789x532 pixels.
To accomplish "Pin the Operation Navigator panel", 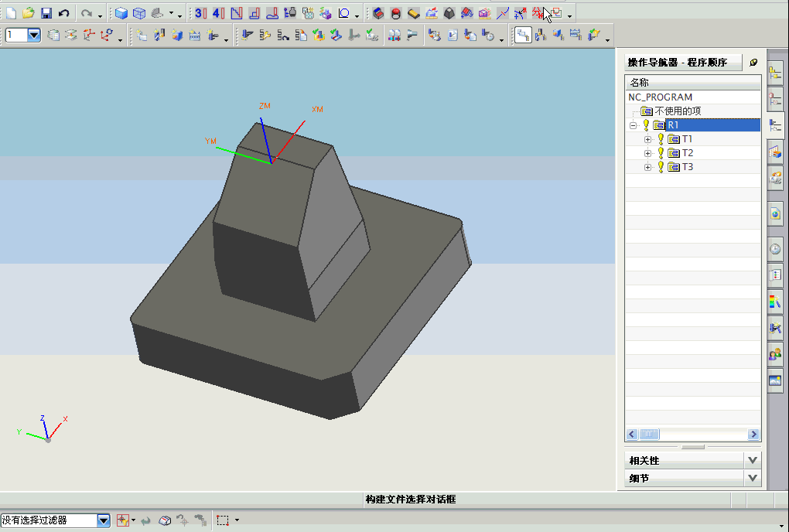I will pos(753,63).
